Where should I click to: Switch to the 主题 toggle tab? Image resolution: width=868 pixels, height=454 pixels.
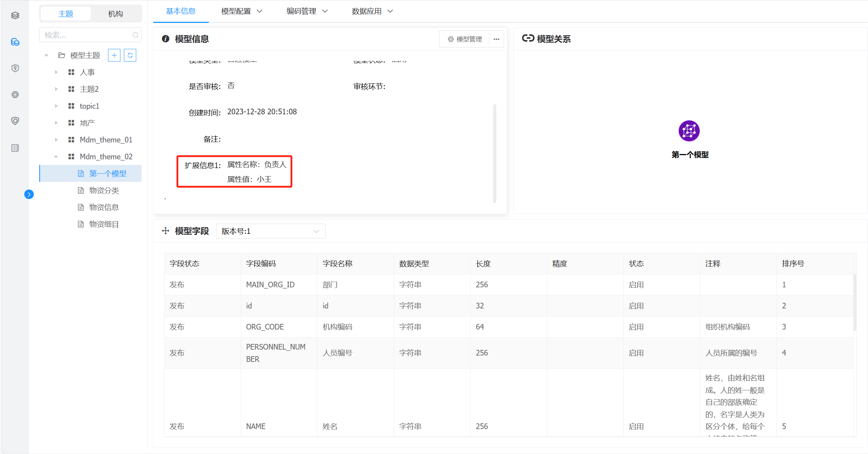coord(66,14)
